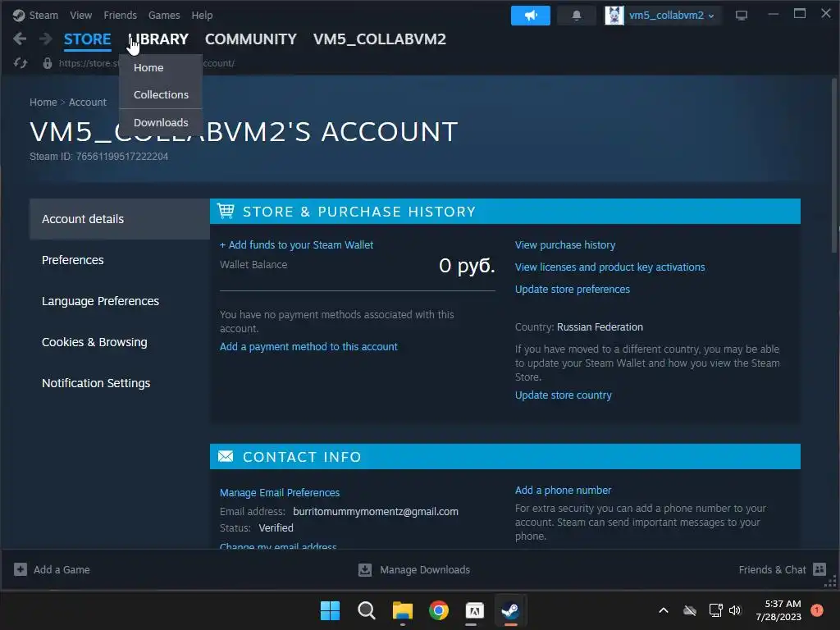Open the red notification badge in the tray
The image size is (840, 630).
(817, 610)
